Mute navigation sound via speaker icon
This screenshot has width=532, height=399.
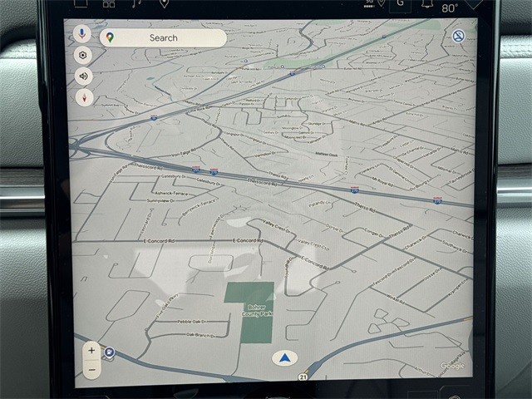click(82, 76)
